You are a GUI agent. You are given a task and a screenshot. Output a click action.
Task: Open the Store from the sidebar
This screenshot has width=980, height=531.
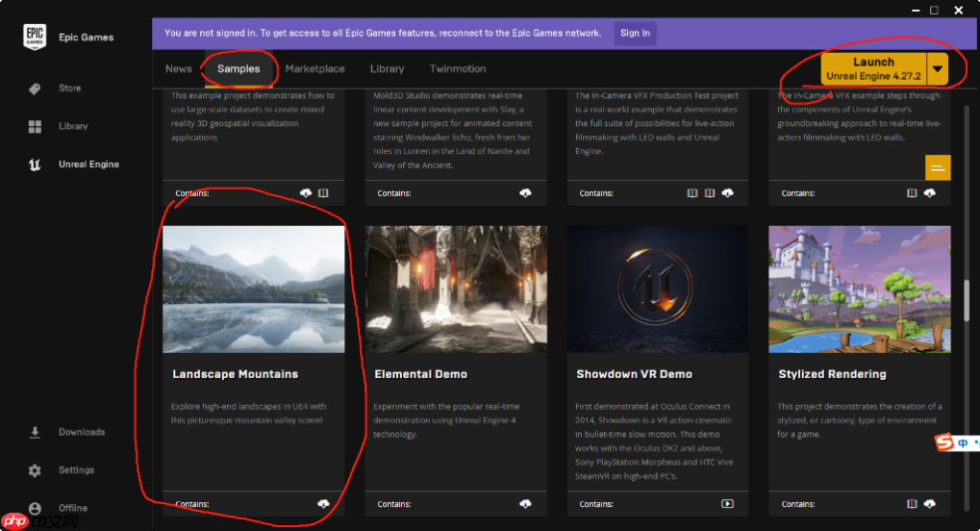point(36,88)
